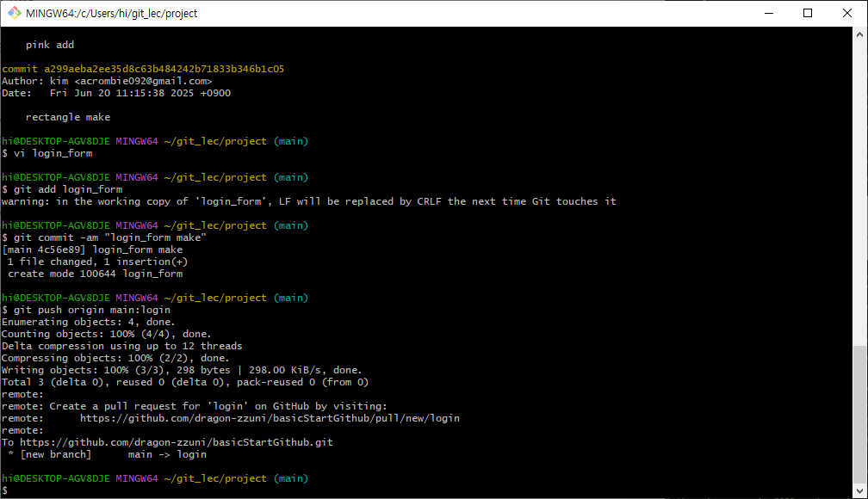The image size is (868, 499).
Task: Click the LF will be replaced by CRLF warning
Action: [x=309, y=201]
